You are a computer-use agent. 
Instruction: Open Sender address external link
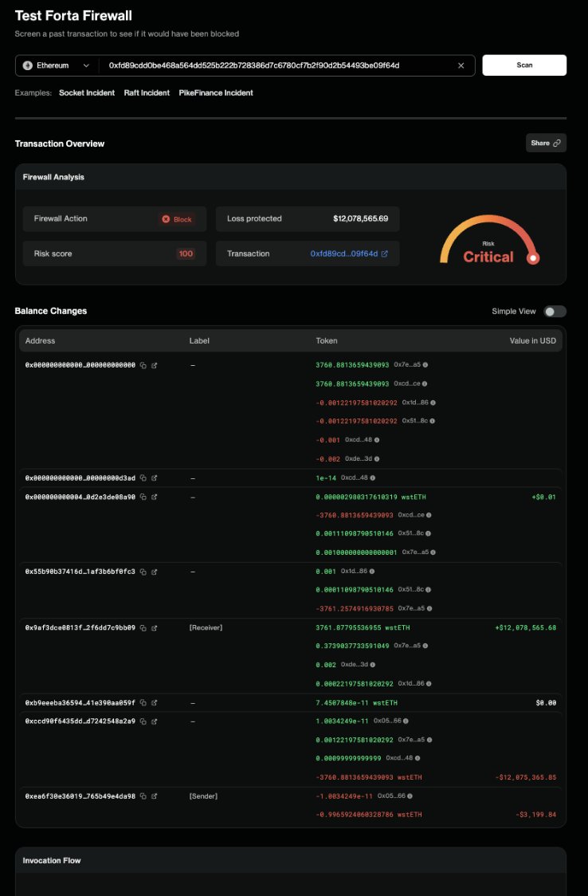[x=154, y=796]
